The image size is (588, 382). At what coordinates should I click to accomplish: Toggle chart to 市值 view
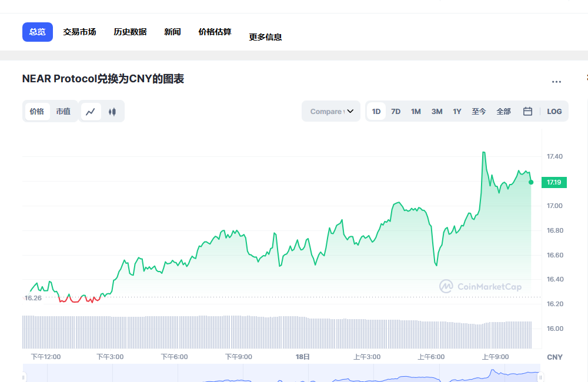pyautogui.click(x=64, y=111)
